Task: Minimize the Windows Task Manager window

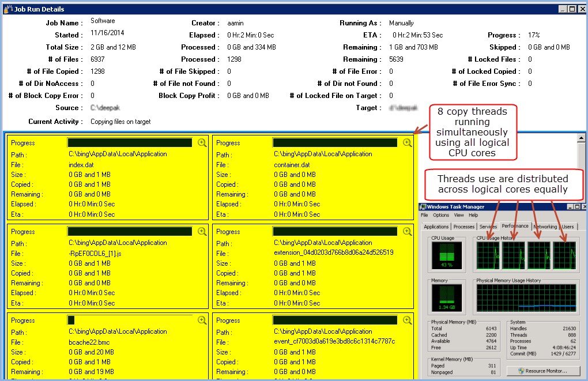Action: tap(570, 206)
